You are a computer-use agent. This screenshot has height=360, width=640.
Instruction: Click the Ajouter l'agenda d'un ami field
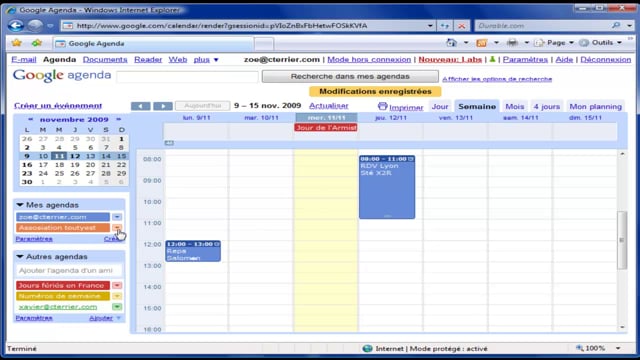point(69,270)
